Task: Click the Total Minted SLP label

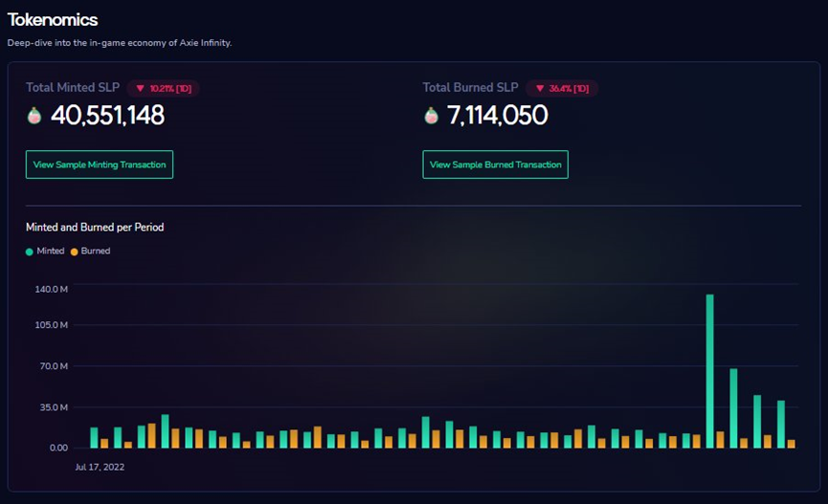Action: coord(73,88)
